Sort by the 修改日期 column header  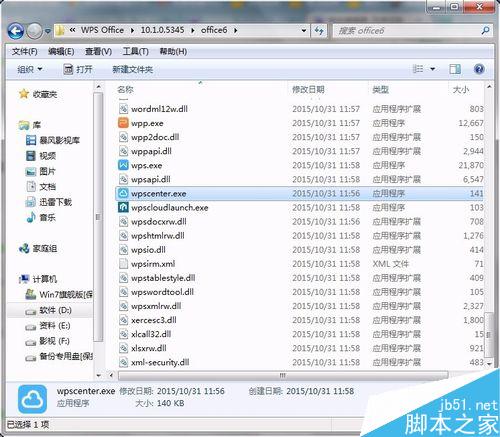tap(308, 89)
